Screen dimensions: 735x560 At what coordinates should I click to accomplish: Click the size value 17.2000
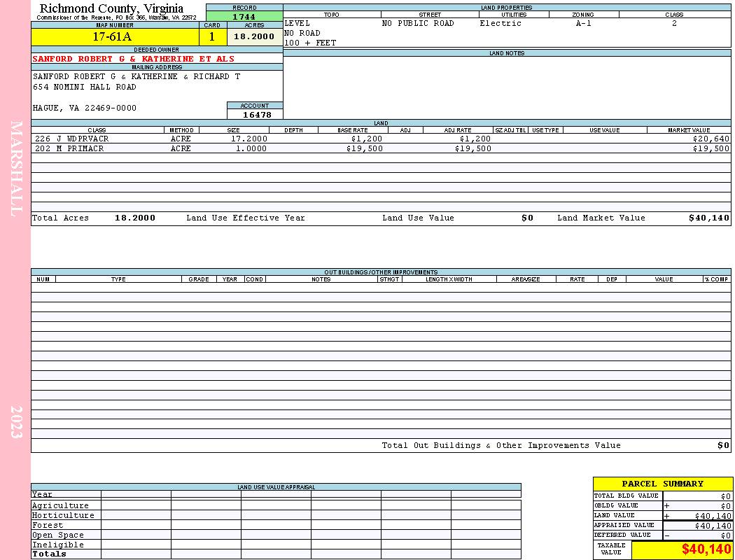tap(249, 139)
